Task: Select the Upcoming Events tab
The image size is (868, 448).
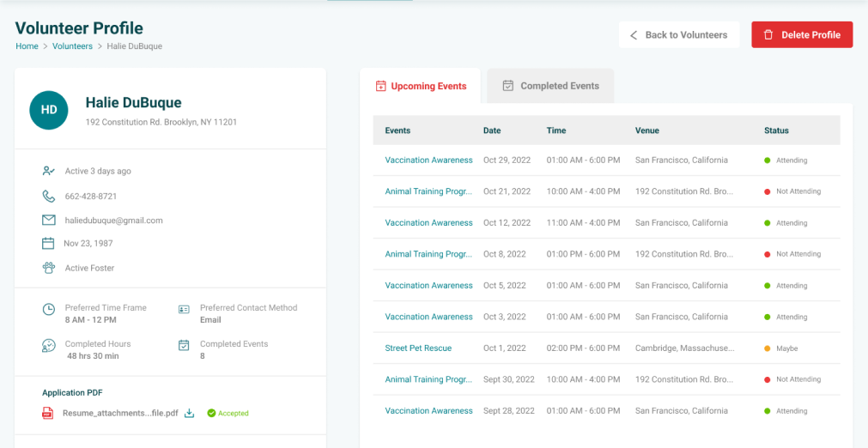Action: coord(421,86)
